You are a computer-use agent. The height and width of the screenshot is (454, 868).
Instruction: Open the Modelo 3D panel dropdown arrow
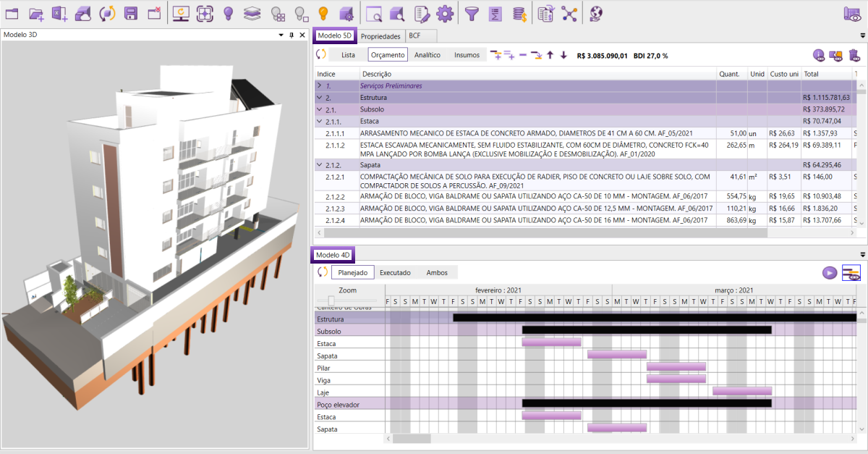[281, 35]
